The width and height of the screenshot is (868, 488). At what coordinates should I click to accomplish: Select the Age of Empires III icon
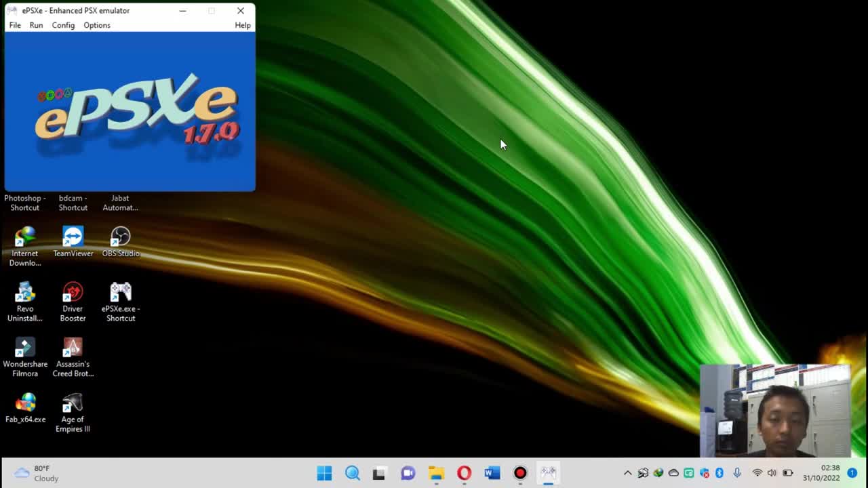click(x=73, y=413)
